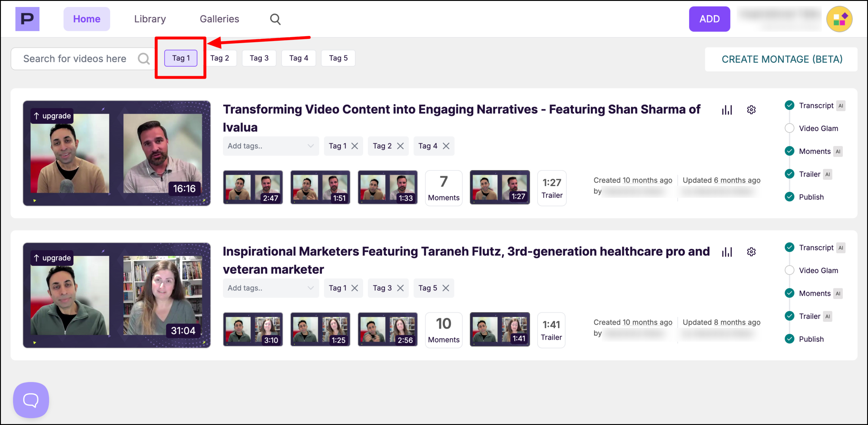Click CREATE MONTAGE (BETA) button
868x425 pixels.
coord(781,59)
